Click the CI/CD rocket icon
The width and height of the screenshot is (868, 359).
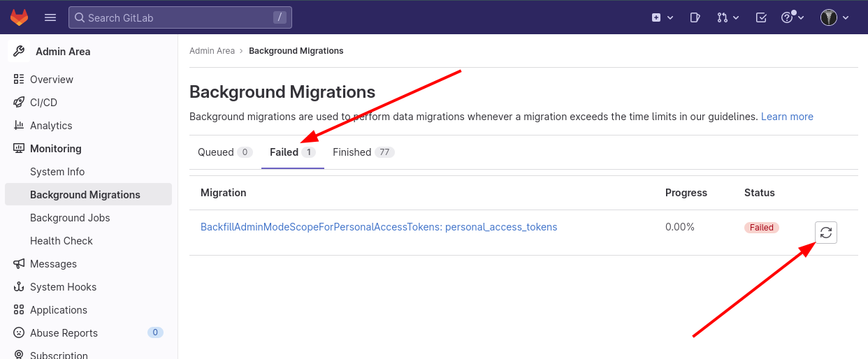coord(19,103)
